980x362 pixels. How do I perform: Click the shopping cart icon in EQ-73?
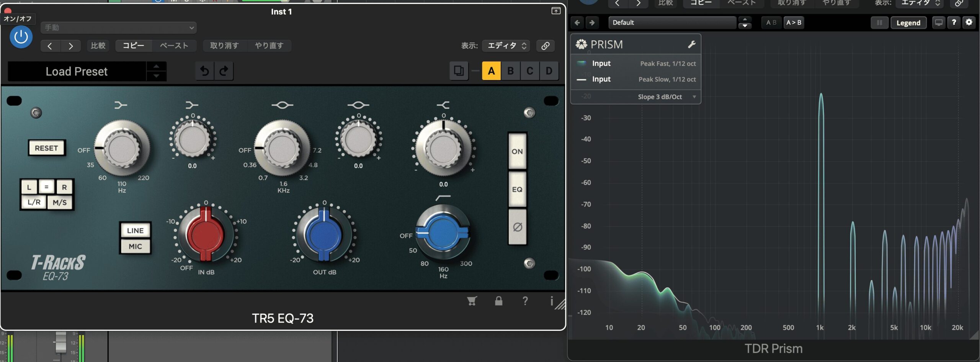472,301
